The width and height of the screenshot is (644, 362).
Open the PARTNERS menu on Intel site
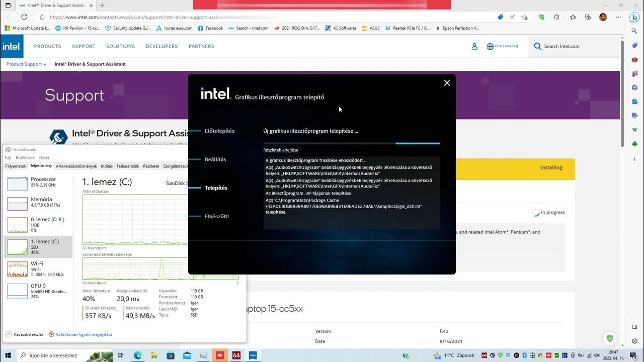(x=201, y=46)
